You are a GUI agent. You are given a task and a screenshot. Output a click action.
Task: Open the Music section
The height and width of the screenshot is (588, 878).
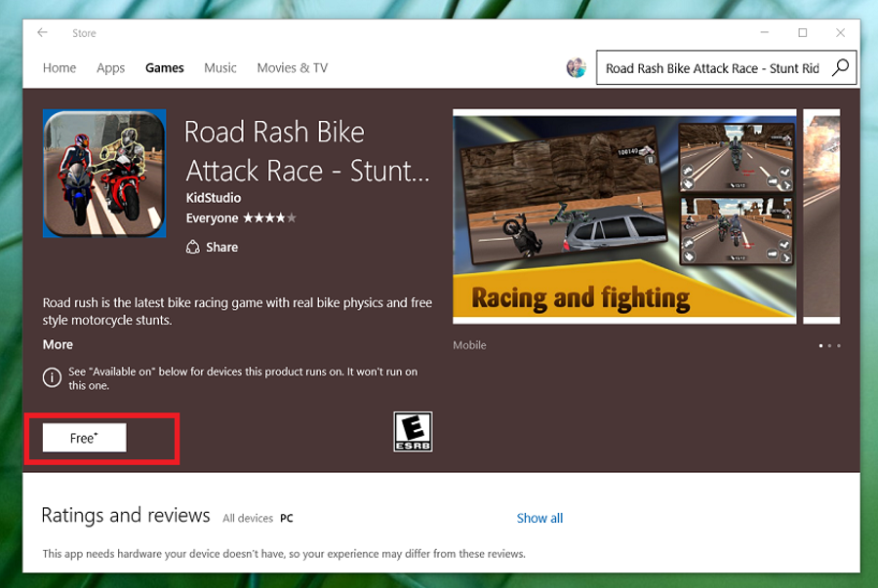[x=220, y=68]
